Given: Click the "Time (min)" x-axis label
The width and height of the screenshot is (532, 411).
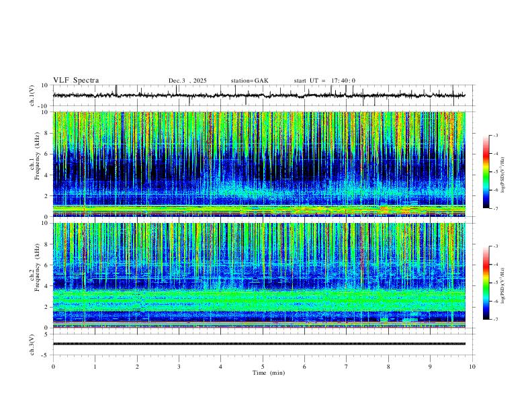Looking at the screenshot, I should [x=269, y=373].
